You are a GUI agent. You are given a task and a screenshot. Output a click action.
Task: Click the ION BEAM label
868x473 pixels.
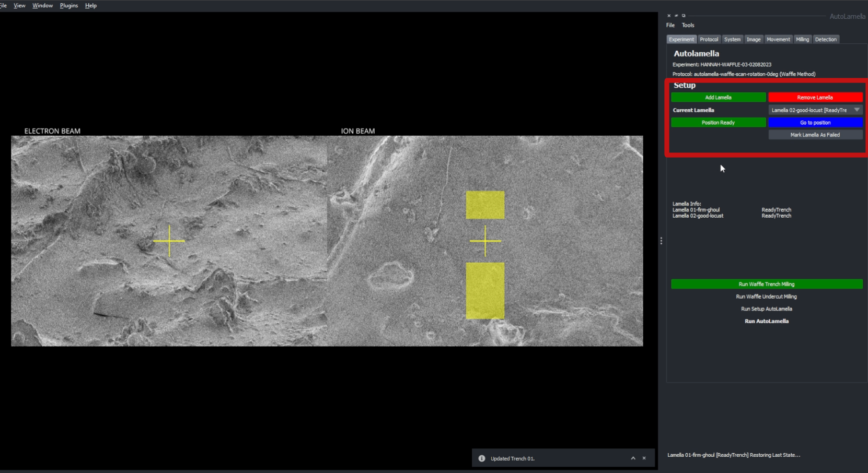tap(358, 131)
